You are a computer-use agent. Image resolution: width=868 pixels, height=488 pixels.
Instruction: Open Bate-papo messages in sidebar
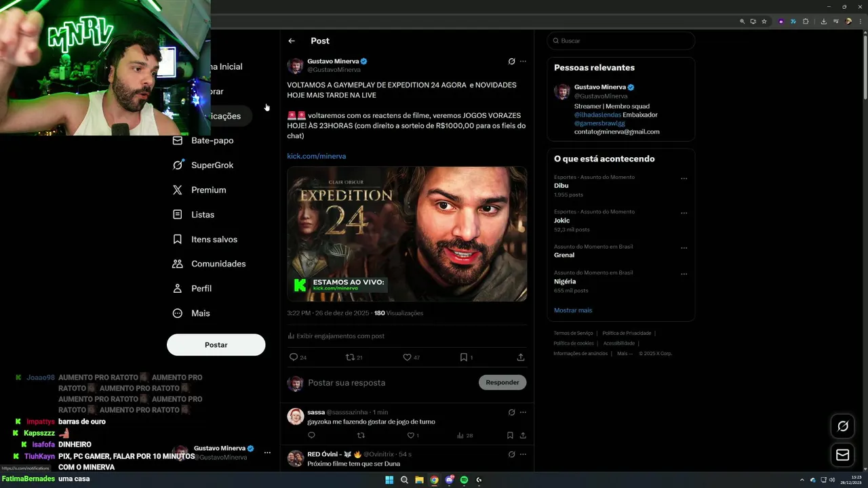203,140
